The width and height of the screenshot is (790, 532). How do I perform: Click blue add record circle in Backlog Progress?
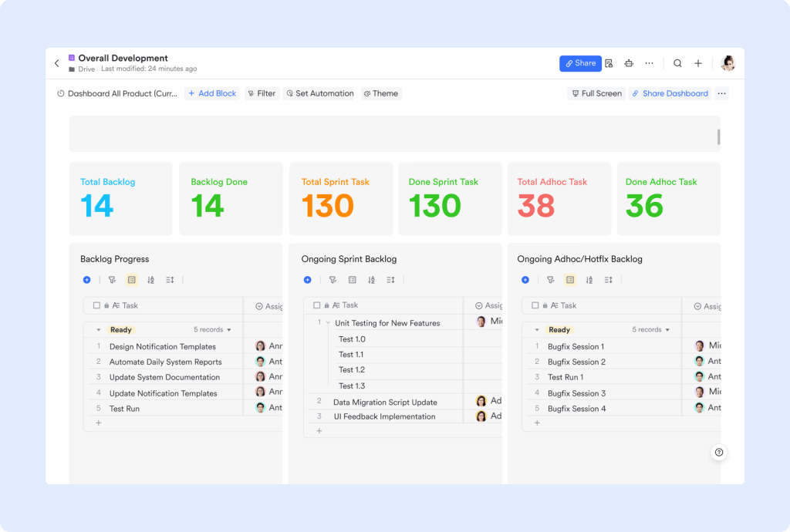tap(86, 280)
